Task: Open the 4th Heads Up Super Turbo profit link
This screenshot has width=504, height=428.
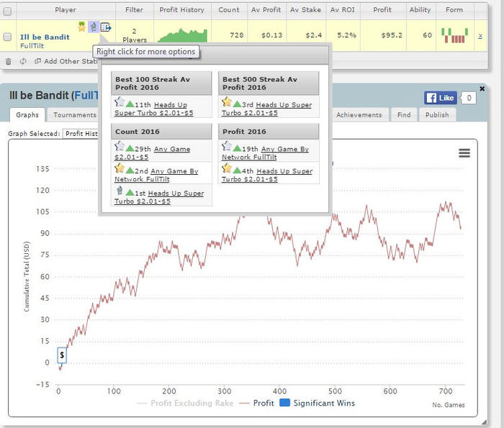Action: coord(267,175)
